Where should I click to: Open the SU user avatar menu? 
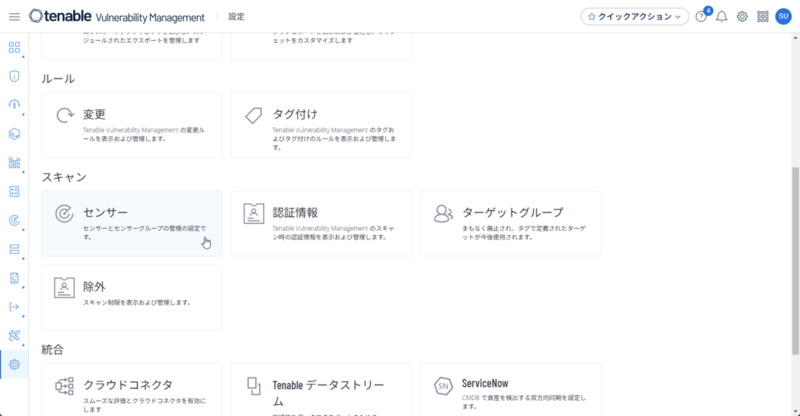[783, 16]
